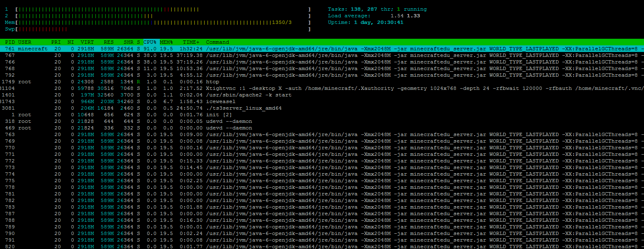
Task: Select the java thread row PID 782
Action: tap(322, 200)
